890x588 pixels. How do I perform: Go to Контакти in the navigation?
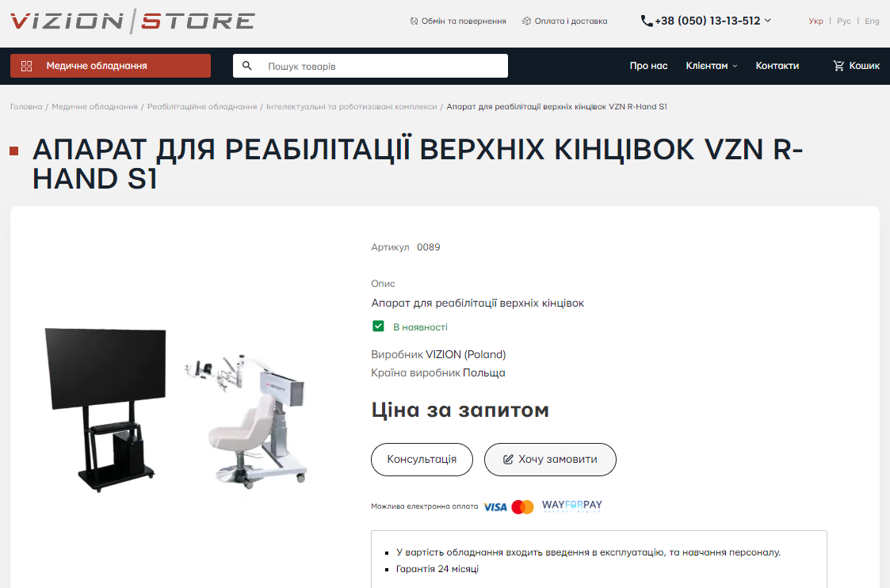pyautogui.click(x=777, y=66)
